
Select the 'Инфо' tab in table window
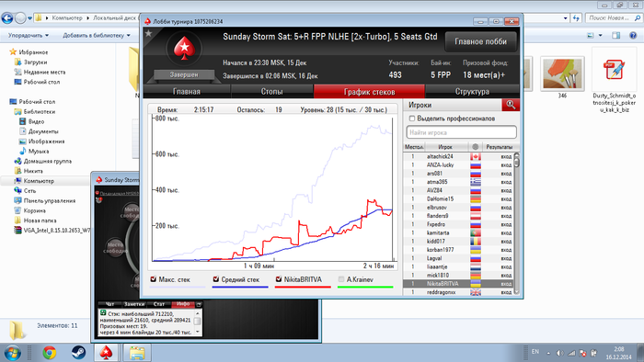pos(183,304)
